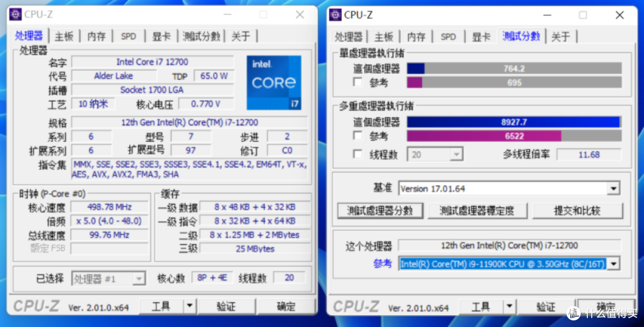Click the 核心速度 value 498.78 MHz

pyautogui.click(x=109, y=207)
